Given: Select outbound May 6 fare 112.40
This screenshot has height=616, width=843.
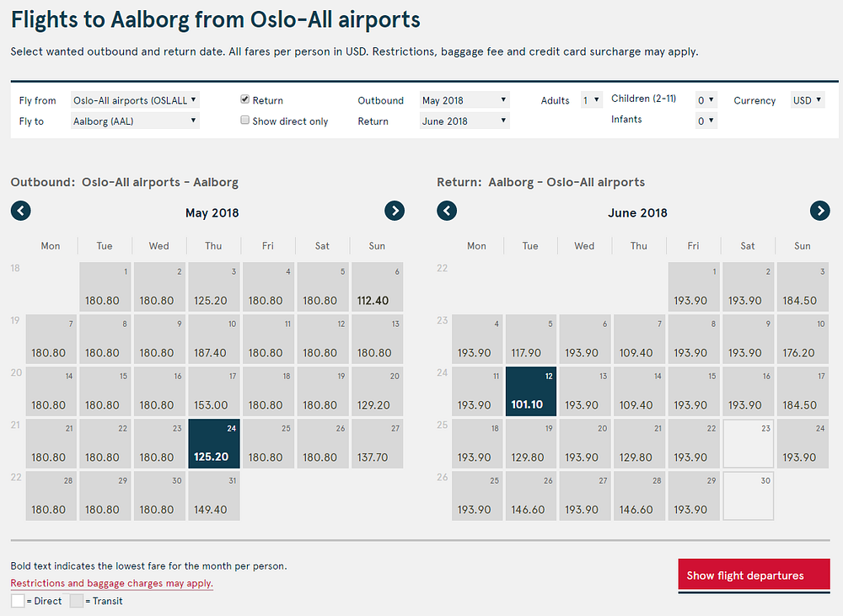Looking at the screenshot, I should click(x=378, y=287).
